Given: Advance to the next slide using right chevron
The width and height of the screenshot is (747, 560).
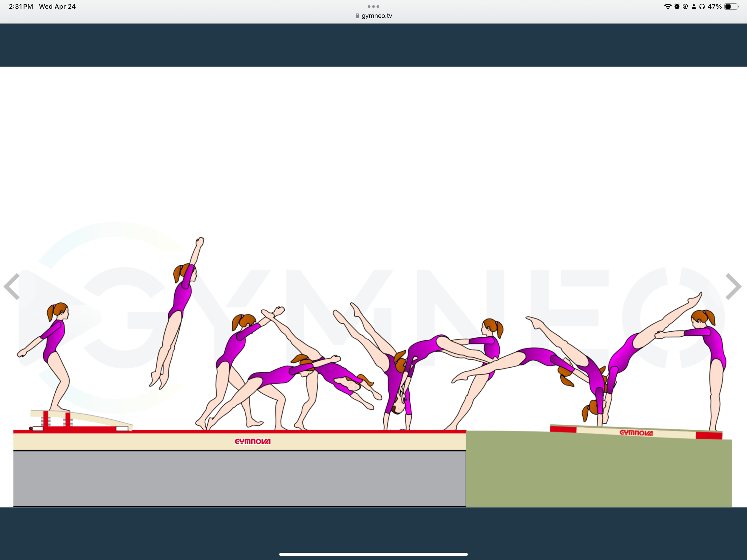Looking at the screenshot, I should 733,286.
